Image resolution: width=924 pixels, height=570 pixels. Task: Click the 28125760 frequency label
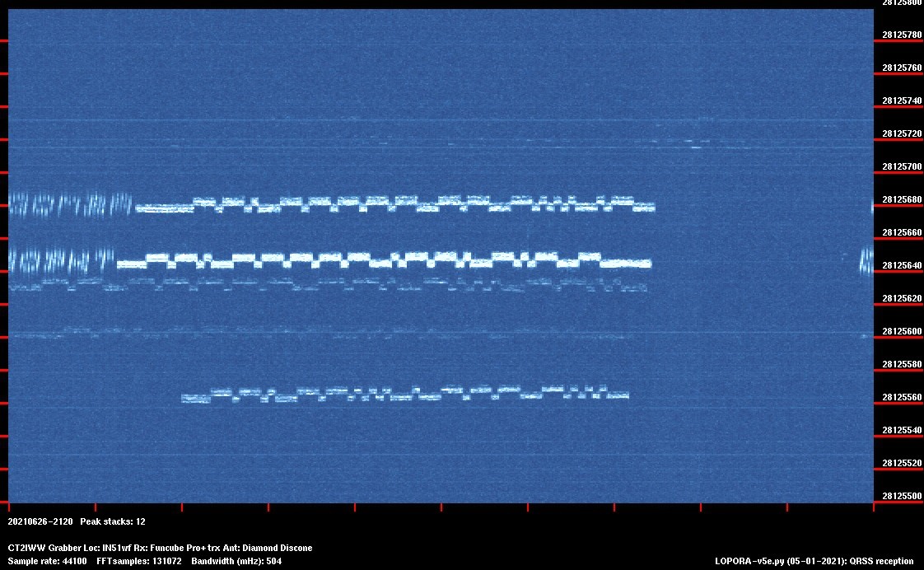(x=902, y=68)
